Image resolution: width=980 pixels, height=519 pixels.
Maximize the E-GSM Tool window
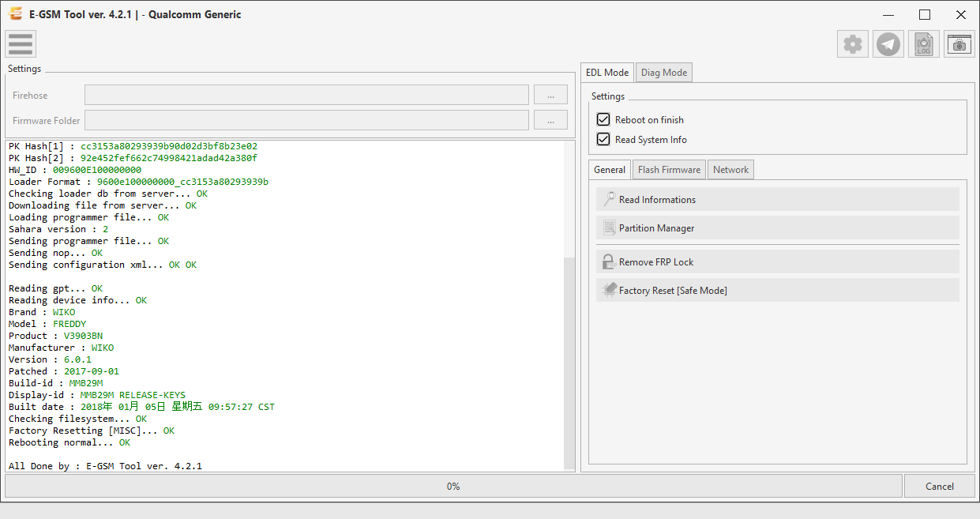pos(925,14)
